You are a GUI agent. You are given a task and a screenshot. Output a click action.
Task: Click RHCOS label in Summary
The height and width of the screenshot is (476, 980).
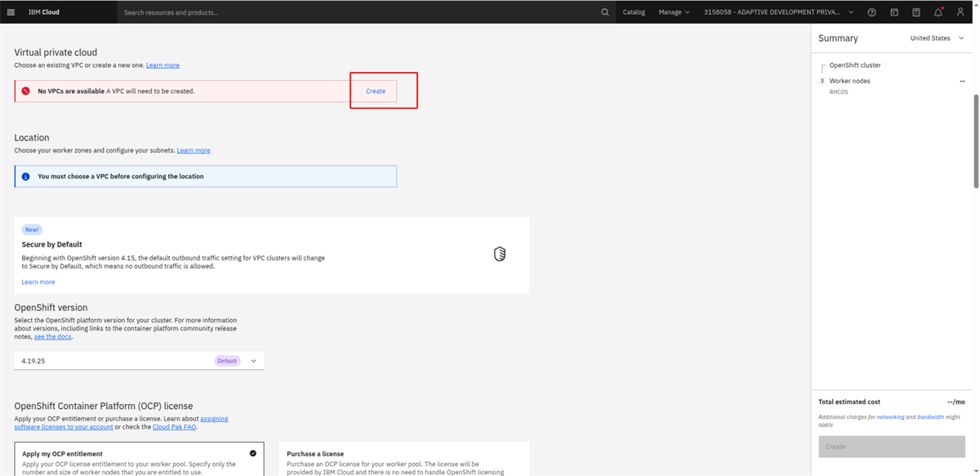pos(839,92)
